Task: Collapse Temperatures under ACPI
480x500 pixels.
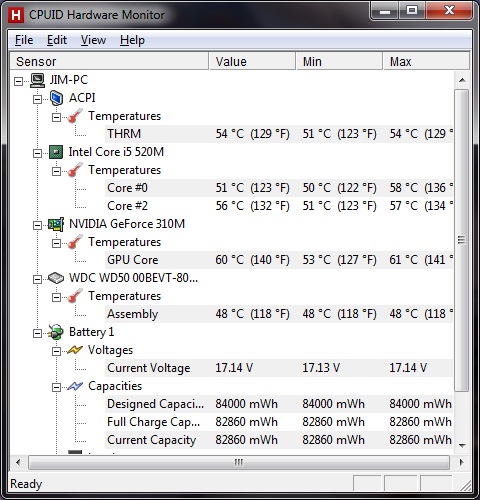Action: point(57,117)
